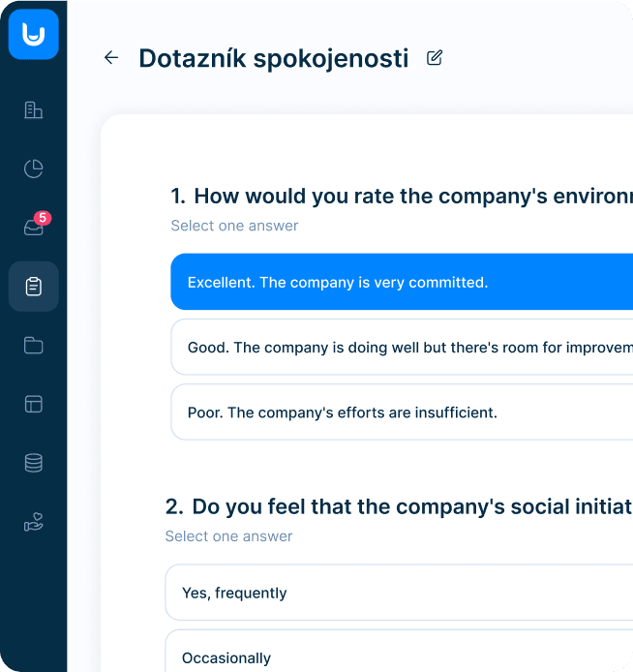This screenshot has width=633, height=672.
Task: Pick 'Poor. The company's efforts are insufficient.'
Action: (402, 412)
